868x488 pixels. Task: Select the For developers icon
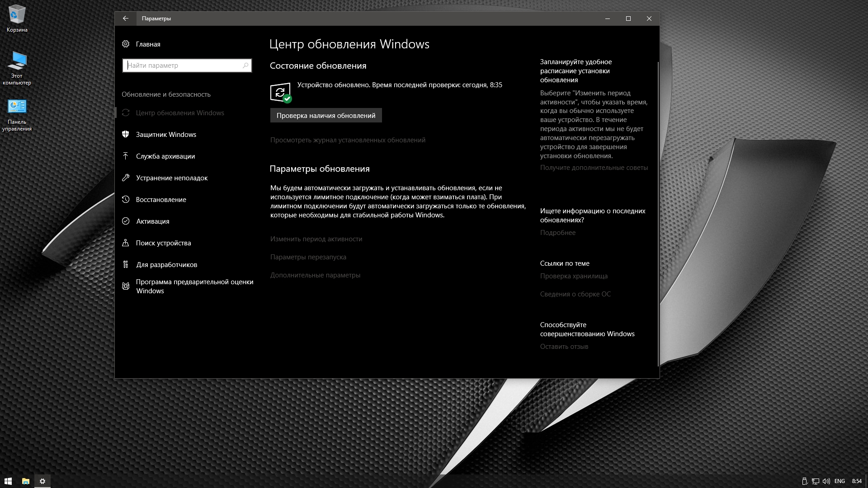click(126, 264)
